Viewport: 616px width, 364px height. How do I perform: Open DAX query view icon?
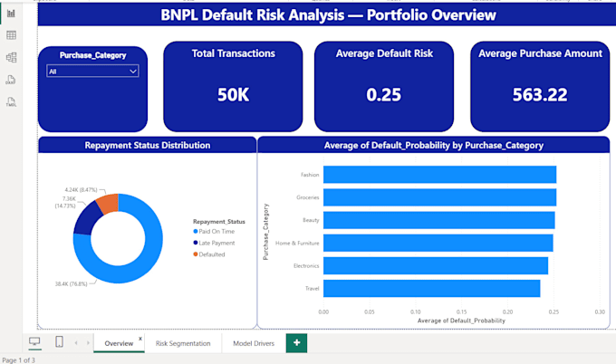tap(11, 80)
